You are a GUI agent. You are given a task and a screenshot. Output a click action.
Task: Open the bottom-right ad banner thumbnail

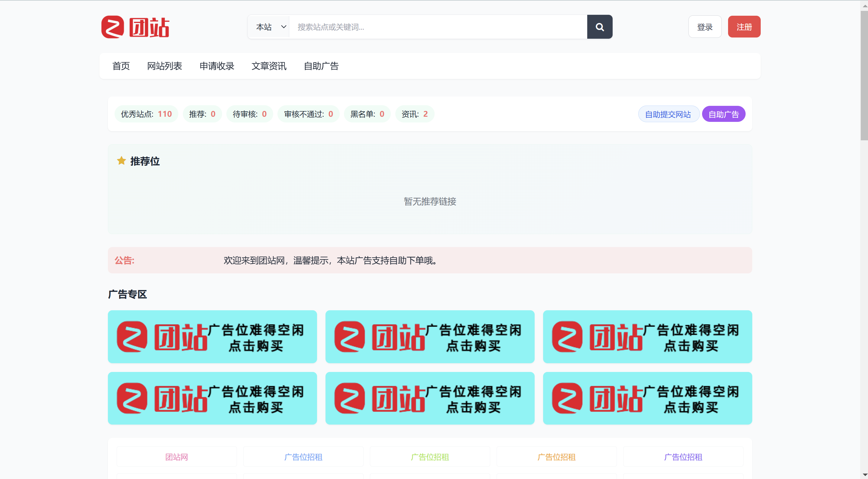[647, 398]
